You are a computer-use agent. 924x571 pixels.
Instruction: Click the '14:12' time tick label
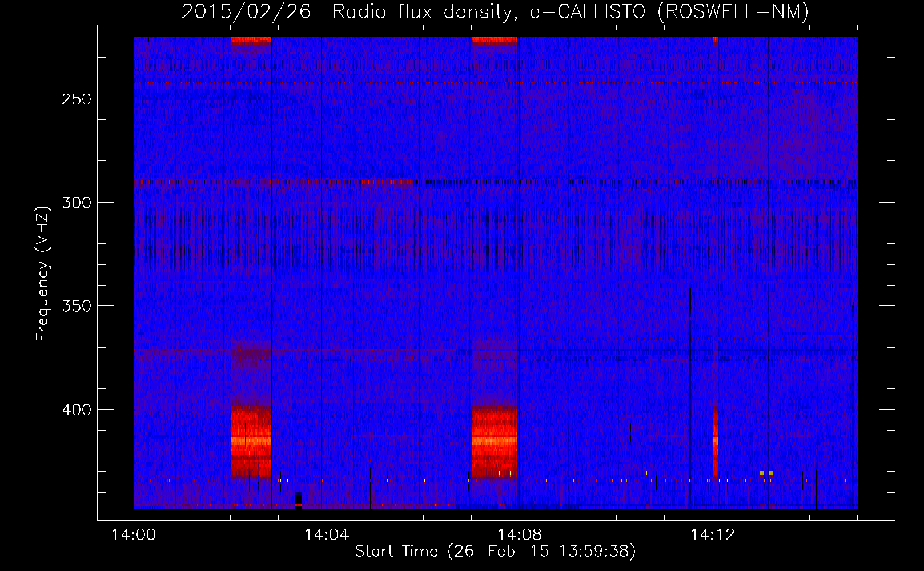(x=713, y=534)
